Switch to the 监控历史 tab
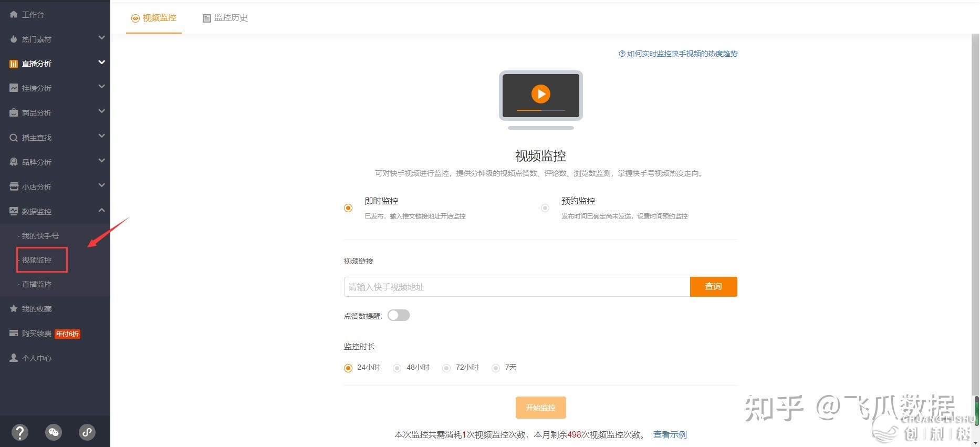Screen dimensions: 980x447 [x=225, y=18]
